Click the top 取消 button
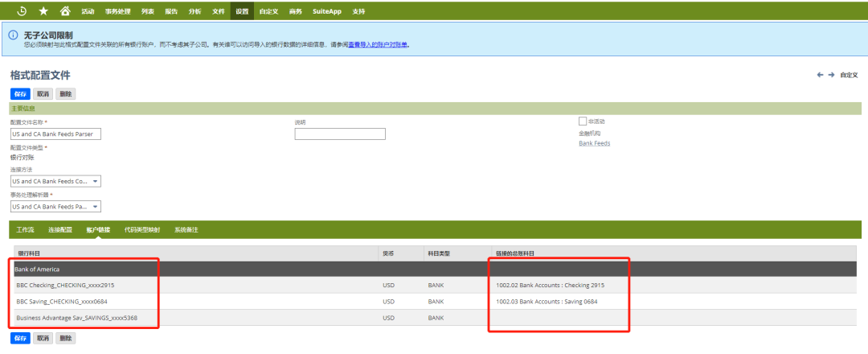The image size is (868, 354). [43, 94]
